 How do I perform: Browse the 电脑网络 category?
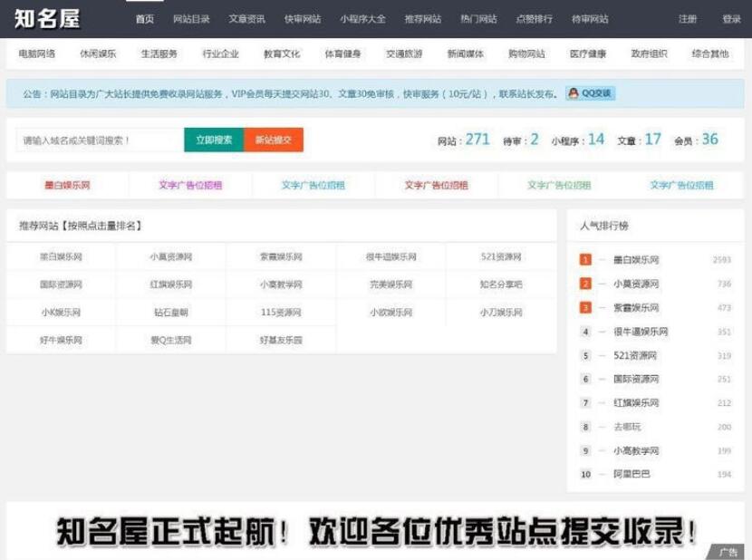36,53
